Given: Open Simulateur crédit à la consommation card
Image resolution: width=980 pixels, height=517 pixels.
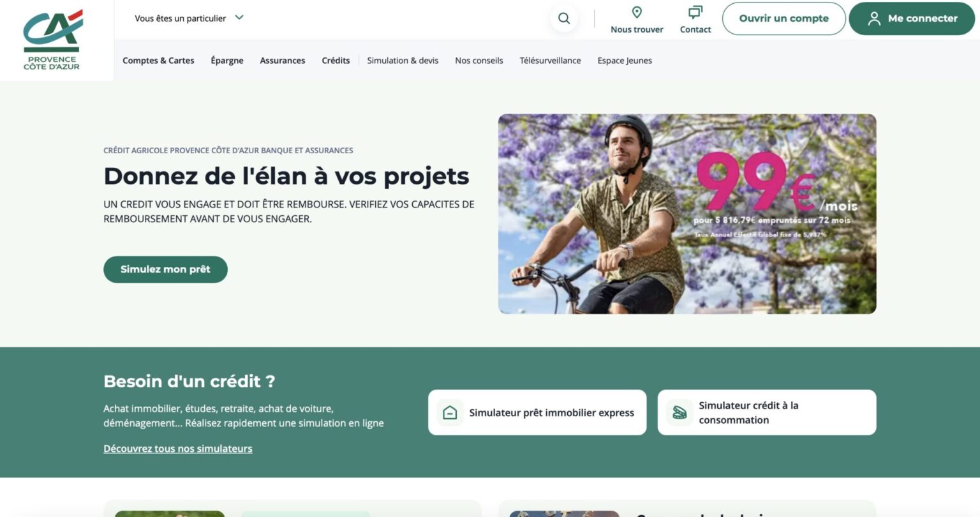Looking at the screenshot, I should coord(766,412).
